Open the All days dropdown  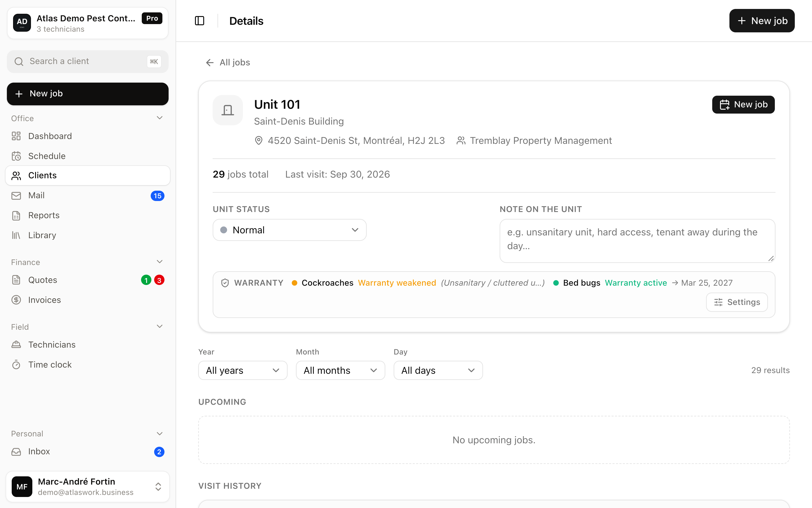(438, 370)
